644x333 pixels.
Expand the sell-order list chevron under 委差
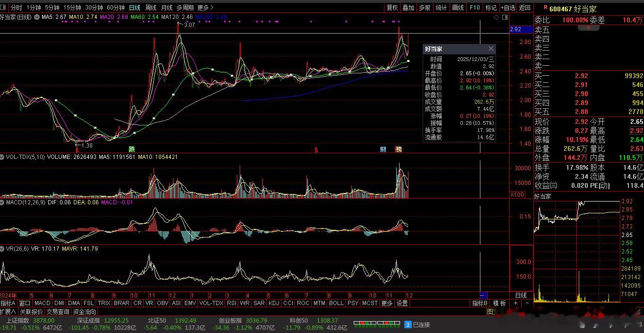[x=589, y=28]
